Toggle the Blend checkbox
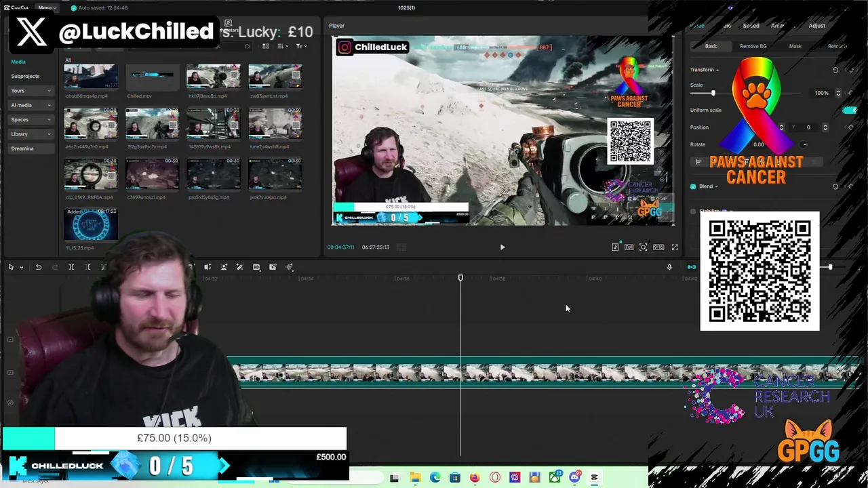This screenshot has height=488, width=868. coord(693,186)
